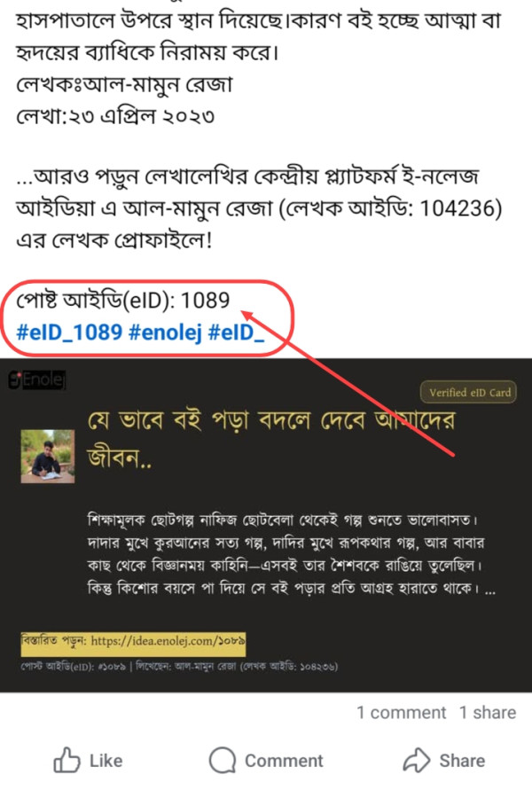Image resolution: width=532 pixels, height=790 pixels.
Task: Tap the Comment speech bubble icon
Action: pyautogui.click(x=223, y=760)
